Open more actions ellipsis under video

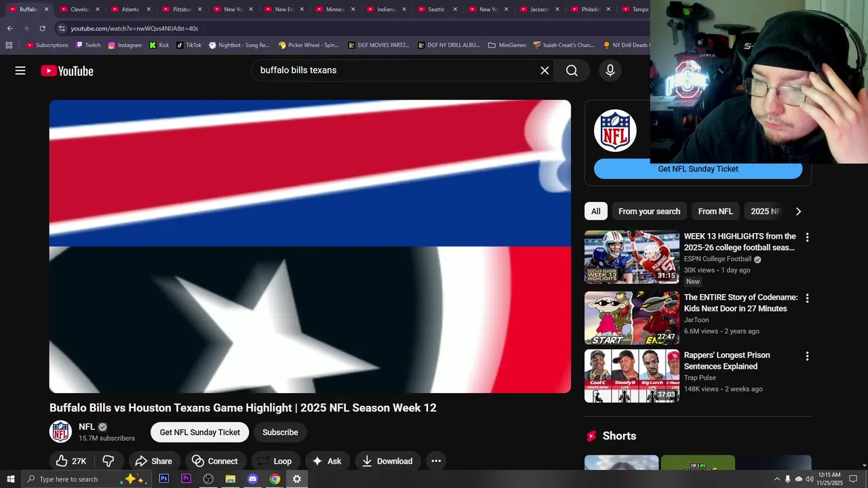pos(436,461)
